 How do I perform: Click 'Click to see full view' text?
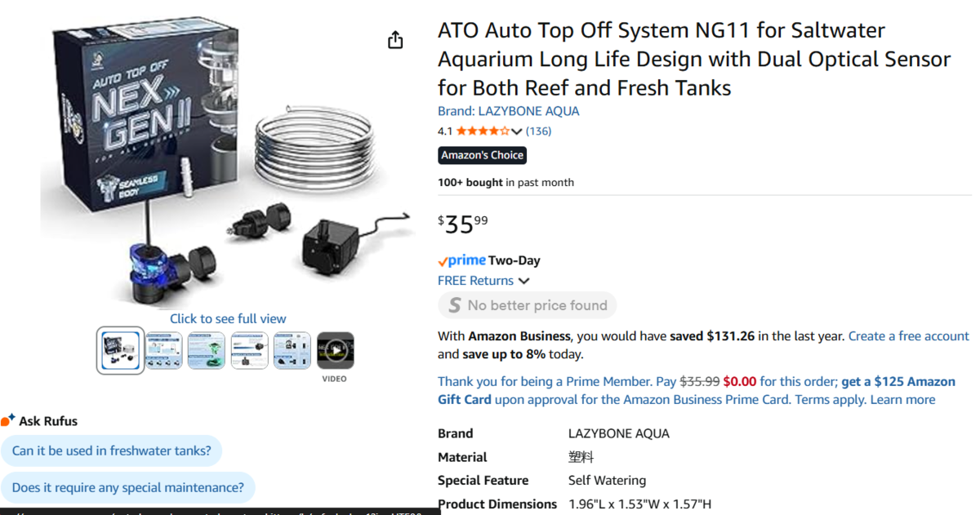point(228,318)
